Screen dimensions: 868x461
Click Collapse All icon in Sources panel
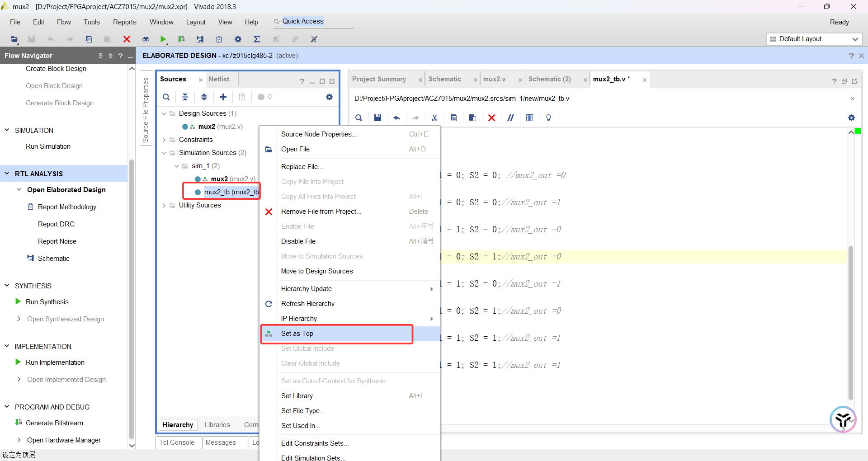185,97
